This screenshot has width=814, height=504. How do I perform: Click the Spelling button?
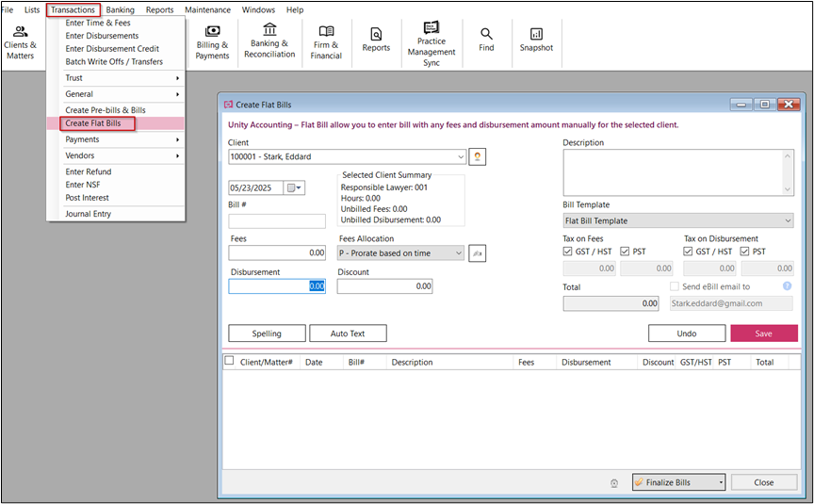(x=267, y=333)
